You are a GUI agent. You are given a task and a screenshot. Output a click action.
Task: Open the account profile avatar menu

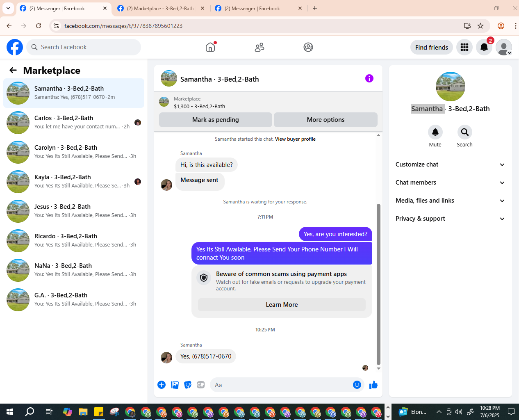(x=504, y=47)
